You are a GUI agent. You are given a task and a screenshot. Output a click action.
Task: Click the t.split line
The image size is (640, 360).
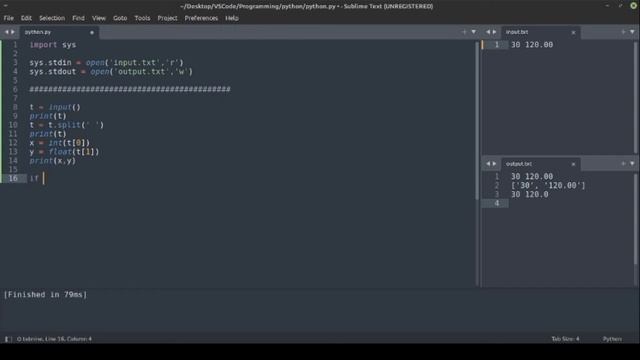click(67, 125)
